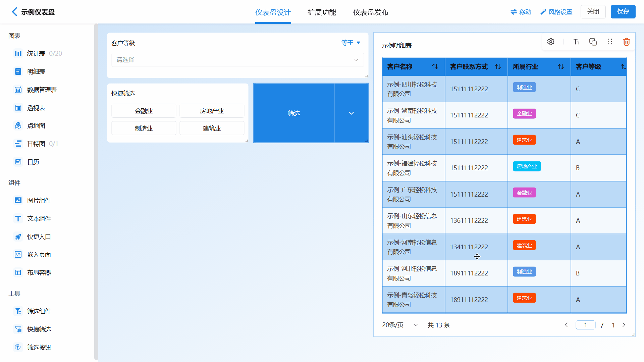
Task: Pick the 透视表 pivot table icon
Action: 18,108
